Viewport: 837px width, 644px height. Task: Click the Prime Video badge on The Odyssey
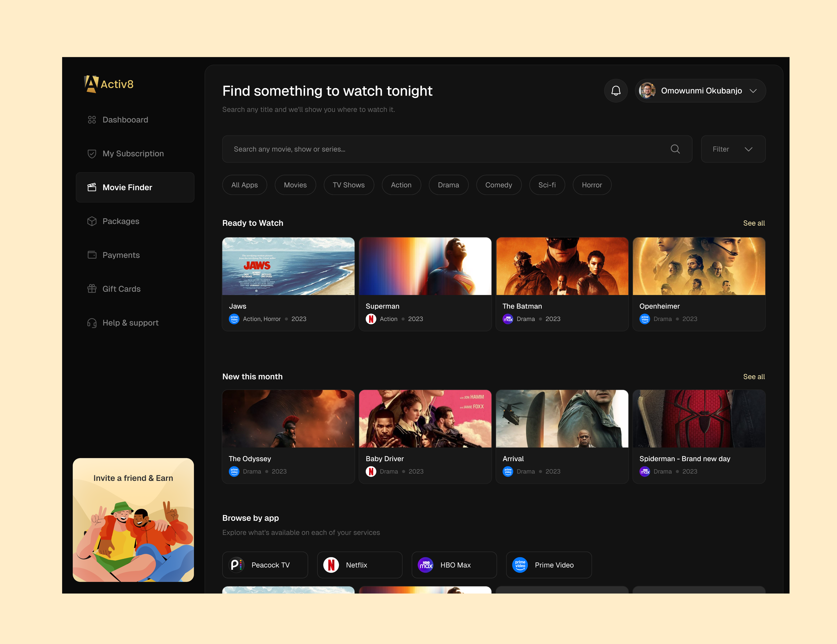pyautogui.click(x=234, y=471)
